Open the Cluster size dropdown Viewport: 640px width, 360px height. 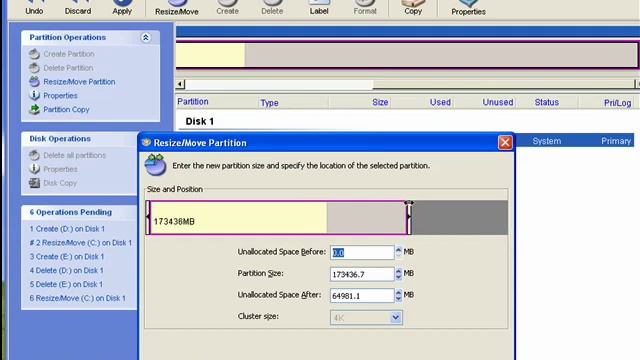[395, 318]
